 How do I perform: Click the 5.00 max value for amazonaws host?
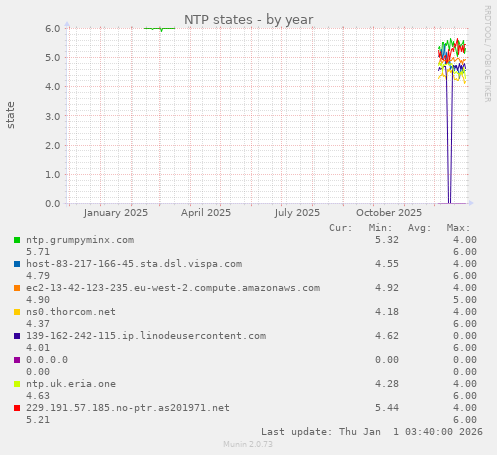465,300
